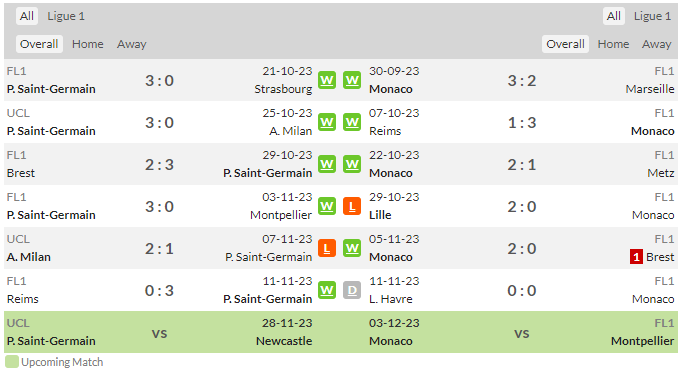This screenshot has width=682, height=383.
Task: Click the W badge for Reims 0:3 PSG
Action: 327,290
